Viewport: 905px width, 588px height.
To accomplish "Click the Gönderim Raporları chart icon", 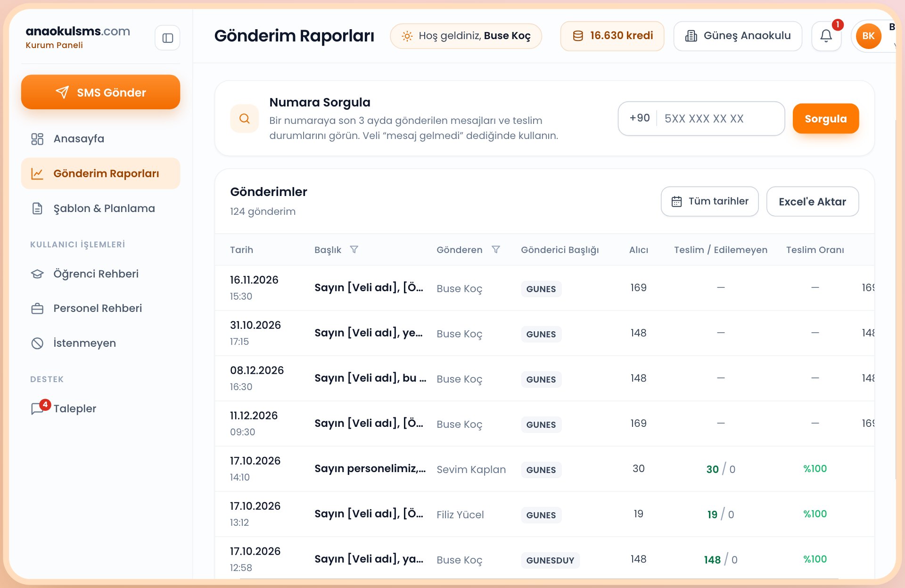I will pyautogui.click(x=37, y=173).
